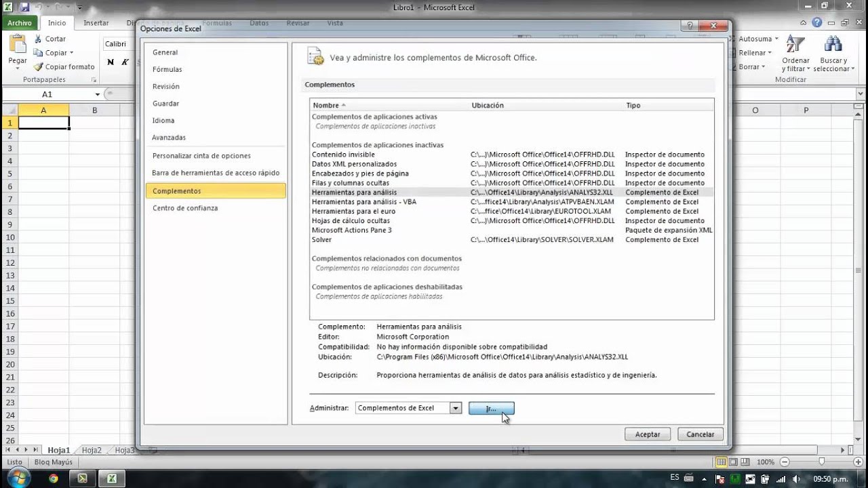The image size is (868, 488).
Task: Click the Undo arrow in quick access toolbar
Action: click(39, 7)
